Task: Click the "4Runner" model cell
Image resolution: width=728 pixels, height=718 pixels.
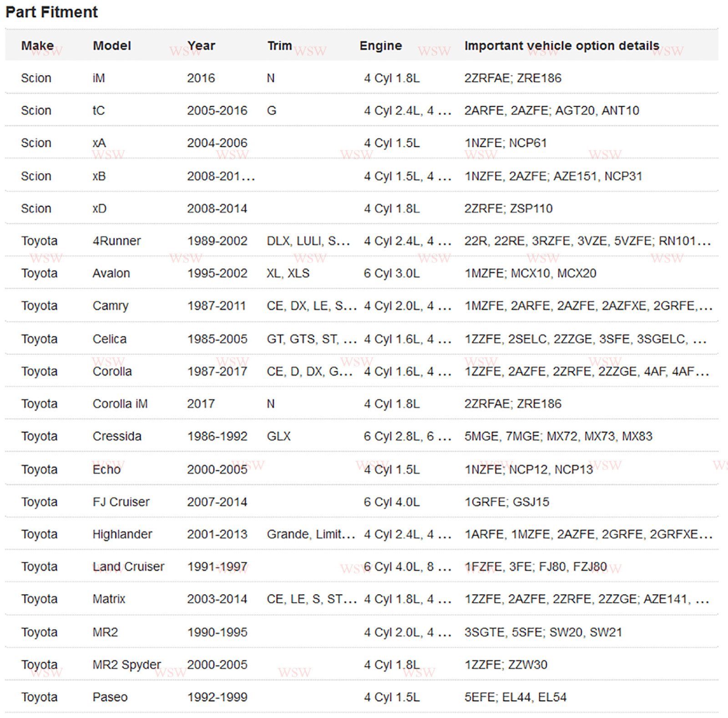Action: coord(117,241)
